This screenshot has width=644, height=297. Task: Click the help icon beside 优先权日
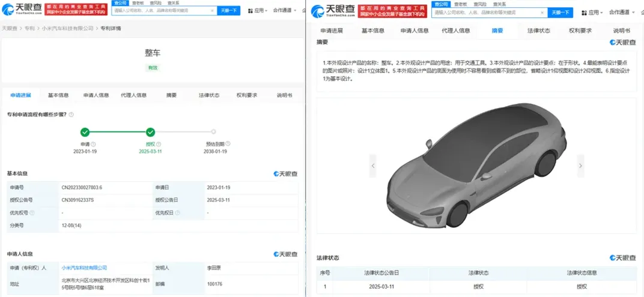[x=176, y=213]
